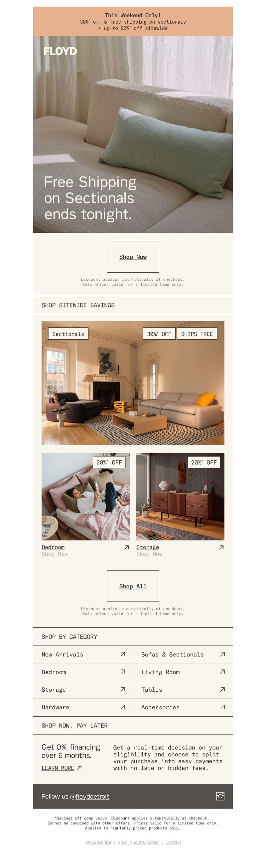
Task: Click the FLOYD logo on the hero image
Action: point(60,51)
